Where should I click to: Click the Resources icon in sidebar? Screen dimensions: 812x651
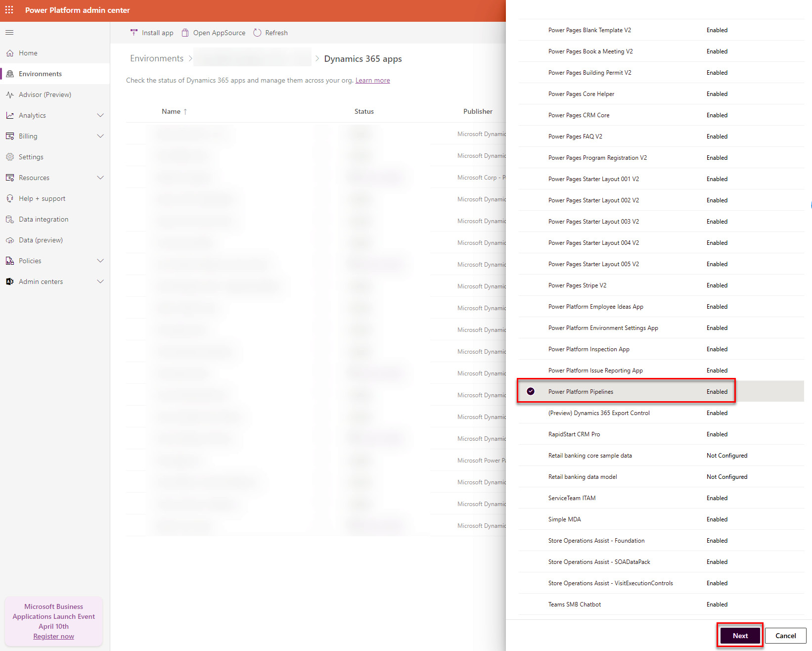pos(10,178)
